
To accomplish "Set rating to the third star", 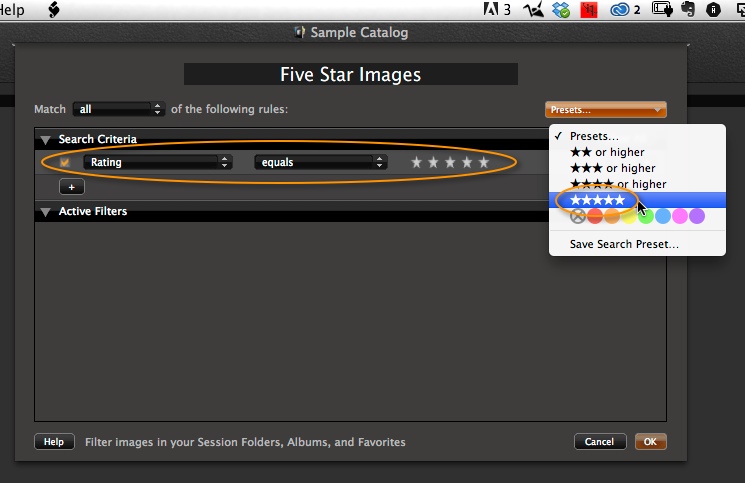I will (x=450, y=162).
